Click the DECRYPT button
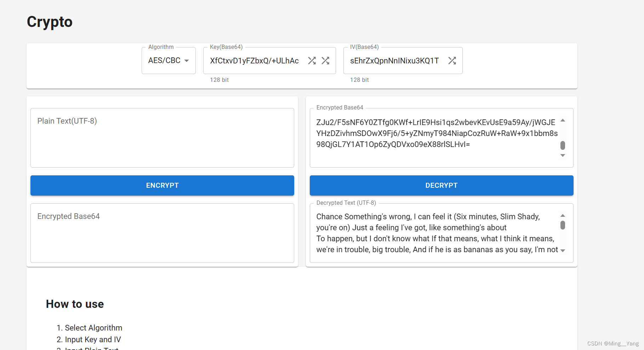Image resolution: width=644 pixels, height=350 pixels. click(441, 185)
